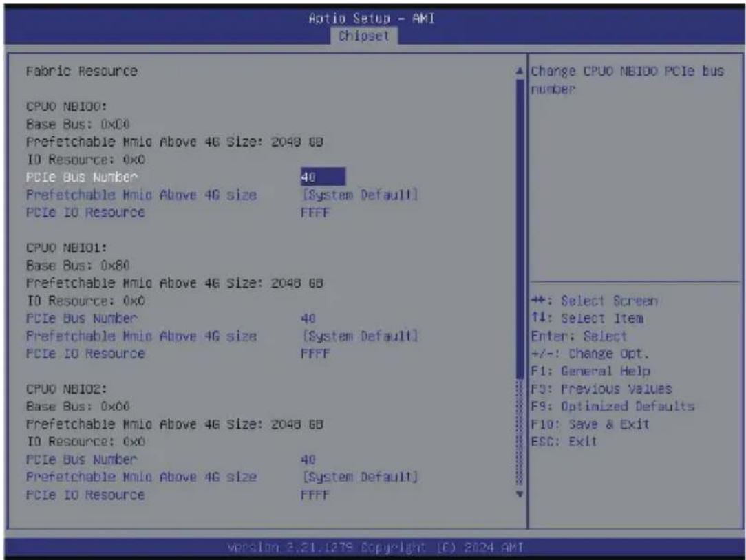The width and height of the screenshot is (746, 560).
Task: Click the CPU0 NBIO2: section label
Action: pos(67,389)
